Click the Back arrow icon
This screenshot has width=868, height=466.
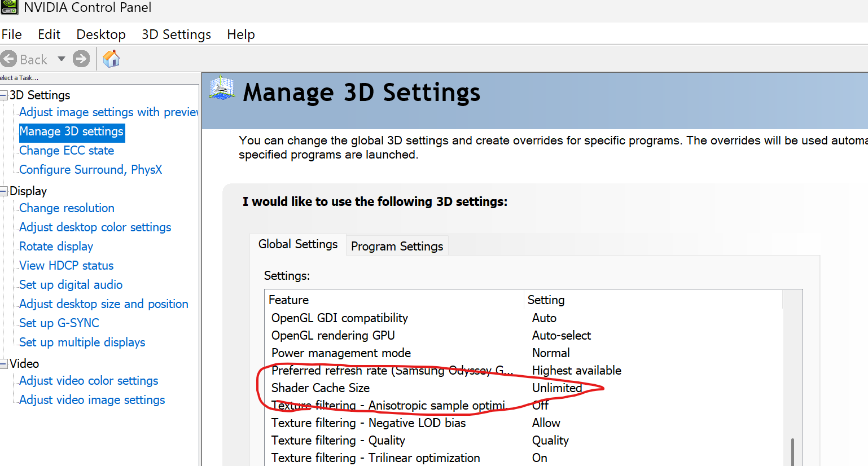pyautogui.click(x=9, y=59)
